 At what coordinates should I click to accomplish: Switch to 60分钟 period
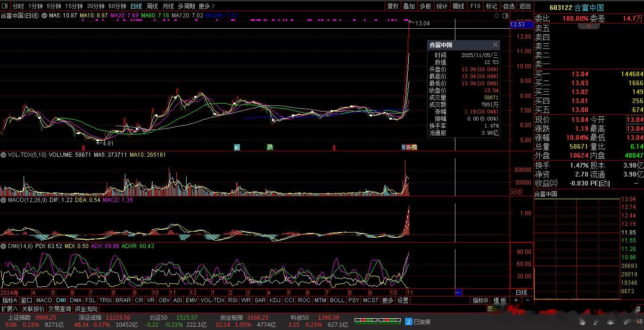point(117,6)
